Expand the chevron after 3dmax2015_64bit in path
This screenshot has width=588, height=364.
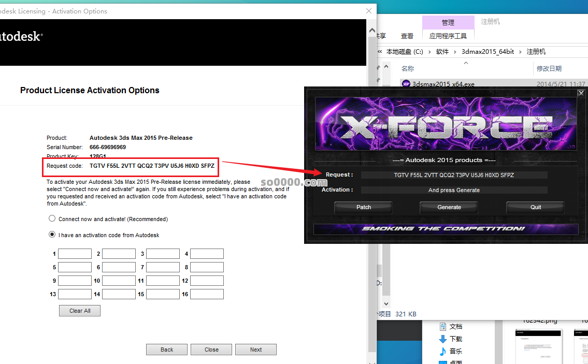click(x=520, y=52)
